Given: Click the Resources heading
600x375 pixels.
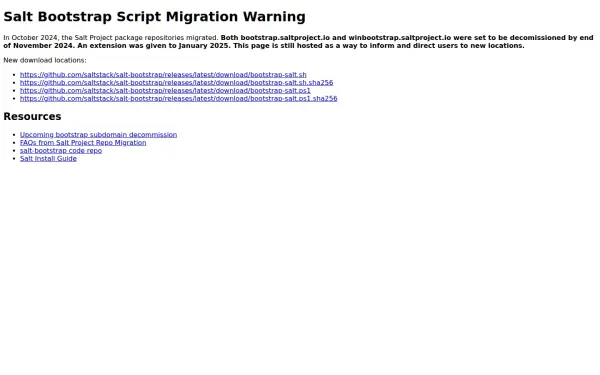Looking at the screenshot, I should tap(32, 116).
